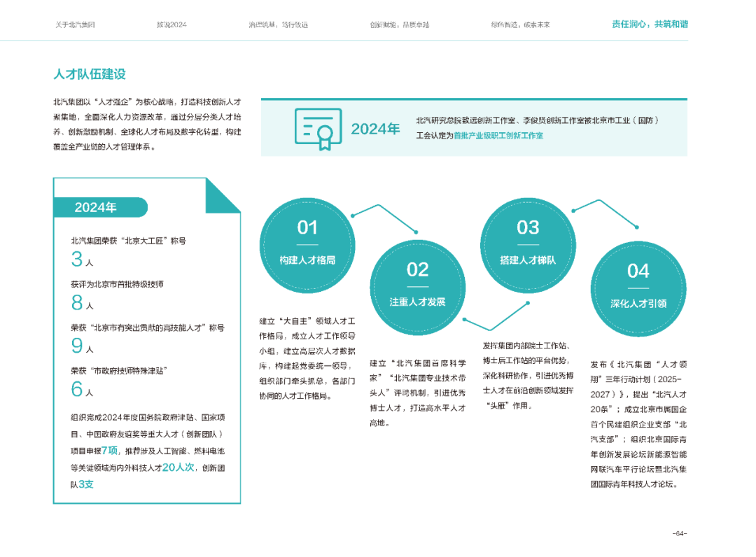Viewport: 756px width, 557px height.
Task: Select circle 03 搭建人才梯队
Action: click(528, 245)
